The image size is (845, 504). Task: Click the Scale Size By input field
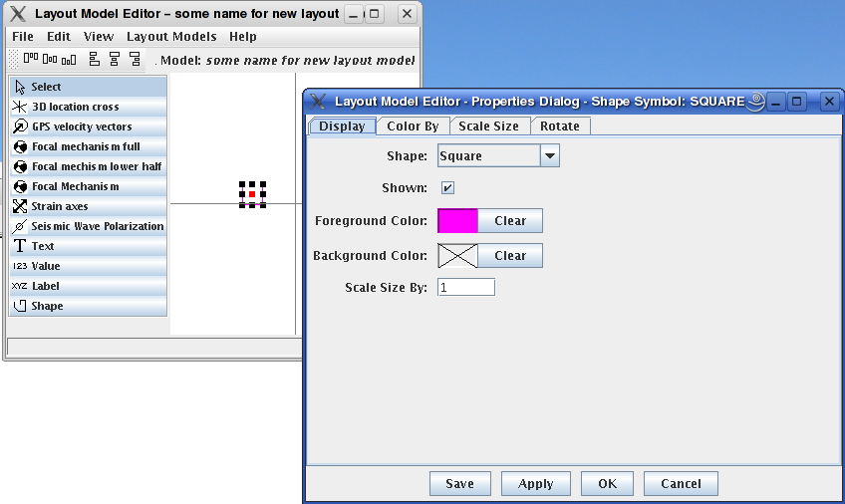tap(465, 287)
